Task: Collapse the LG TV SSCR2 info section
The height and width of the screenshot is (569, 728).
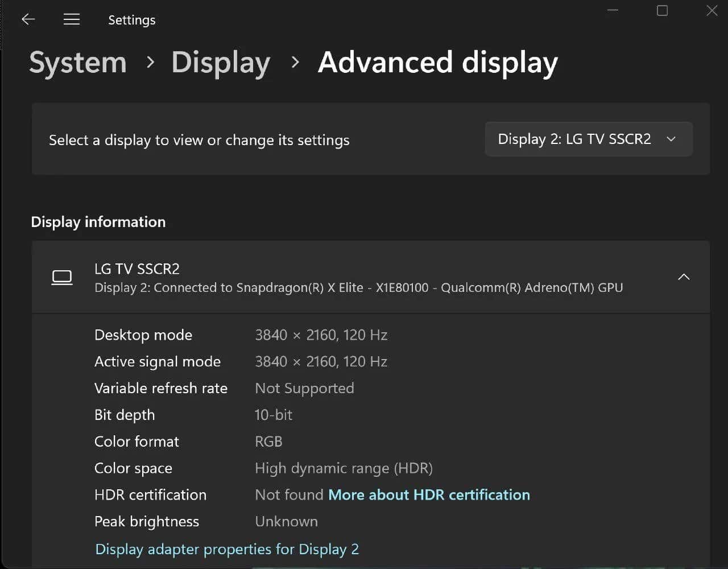Action: pyautogui.click(x=684, y=277)
